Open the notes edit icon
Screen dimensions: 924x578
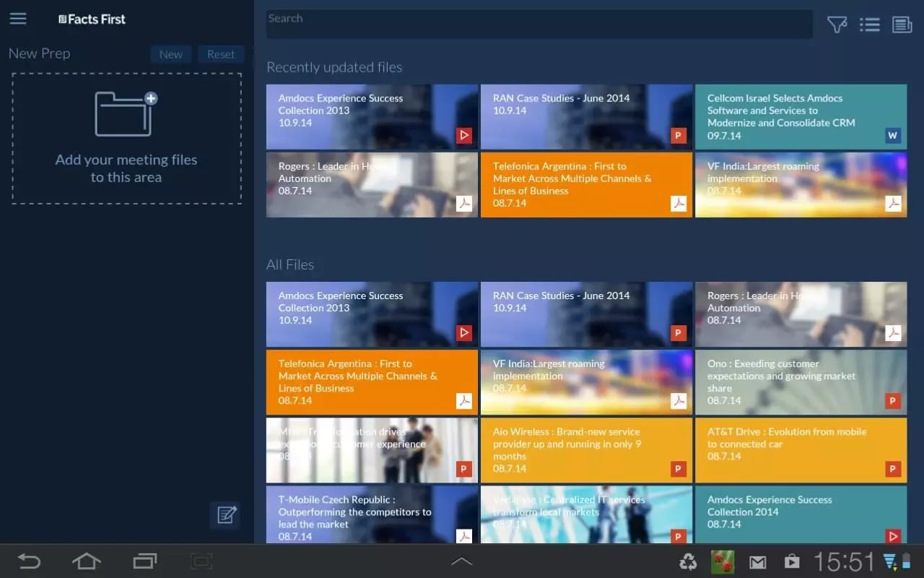[227, 515]
